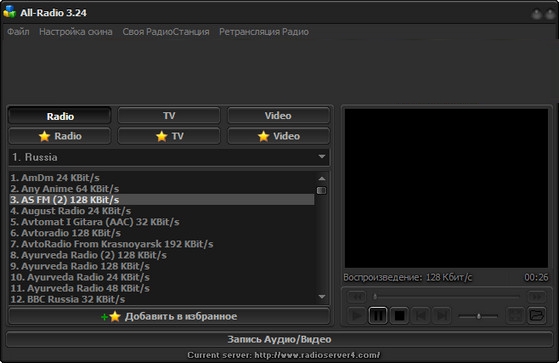
Task: Pause the current radio playback
Action: tap(378, 316)
